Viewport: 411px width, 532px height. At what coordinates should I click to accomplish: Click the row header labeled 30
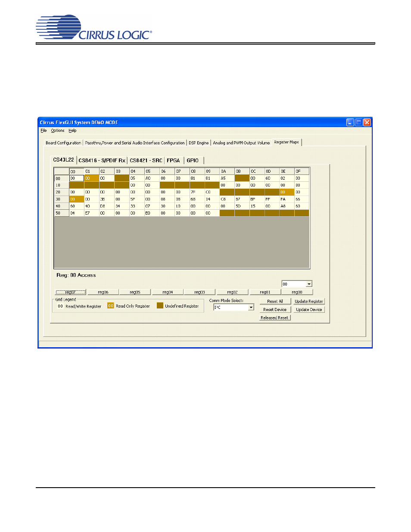click(x=61, y=199)
